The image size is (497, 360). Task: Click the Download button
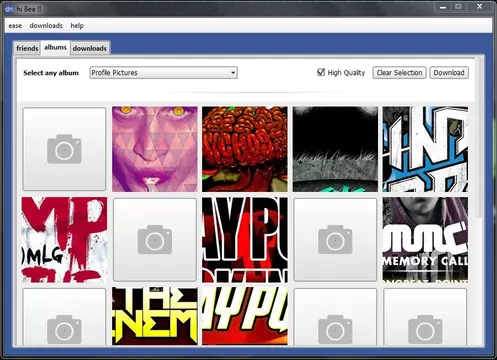click(449, 73)
